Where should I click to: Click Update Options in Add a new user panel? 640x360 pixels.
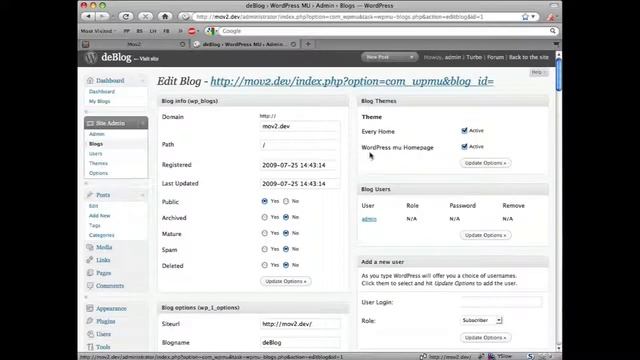coord(486,338)
